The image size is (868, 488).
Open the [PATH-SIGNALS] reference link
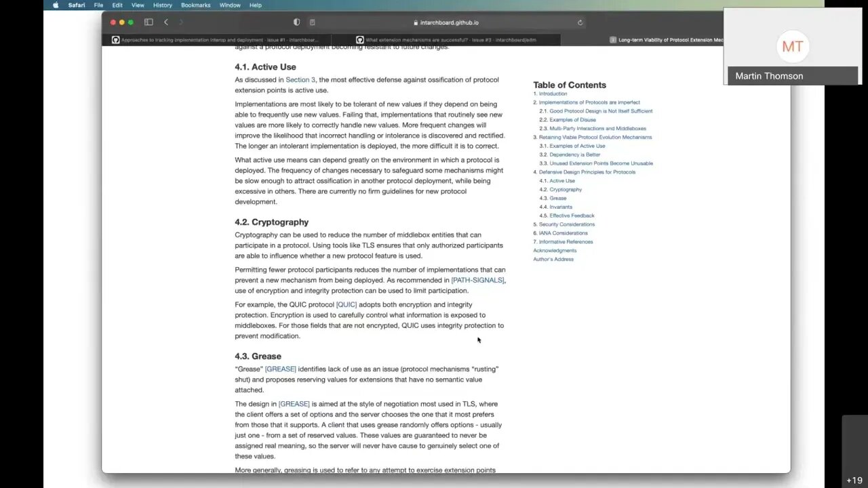tap(477, 280)
